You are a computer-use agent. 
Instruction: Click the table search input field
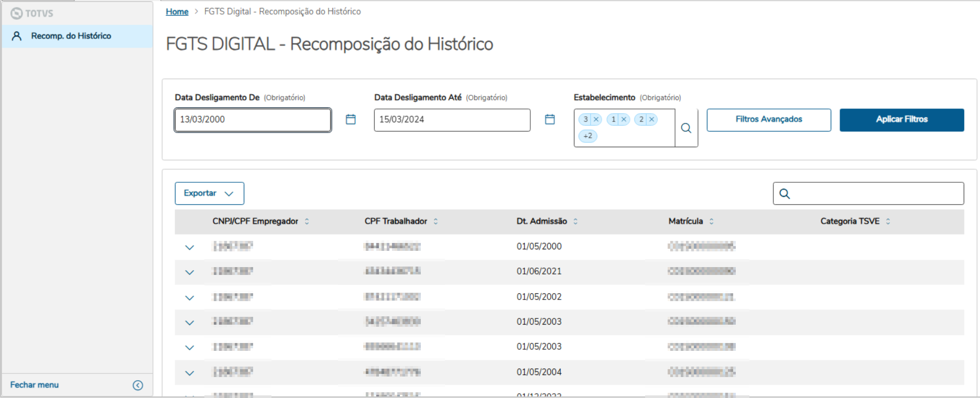868,193
